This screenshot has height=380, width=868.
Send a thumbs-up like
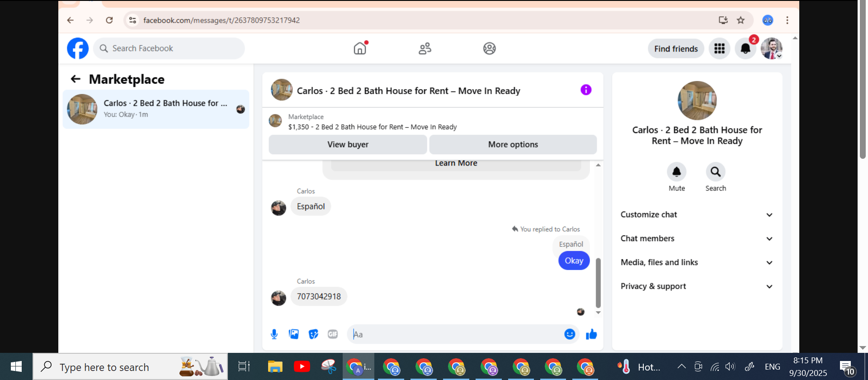click(x=591, y=334)
